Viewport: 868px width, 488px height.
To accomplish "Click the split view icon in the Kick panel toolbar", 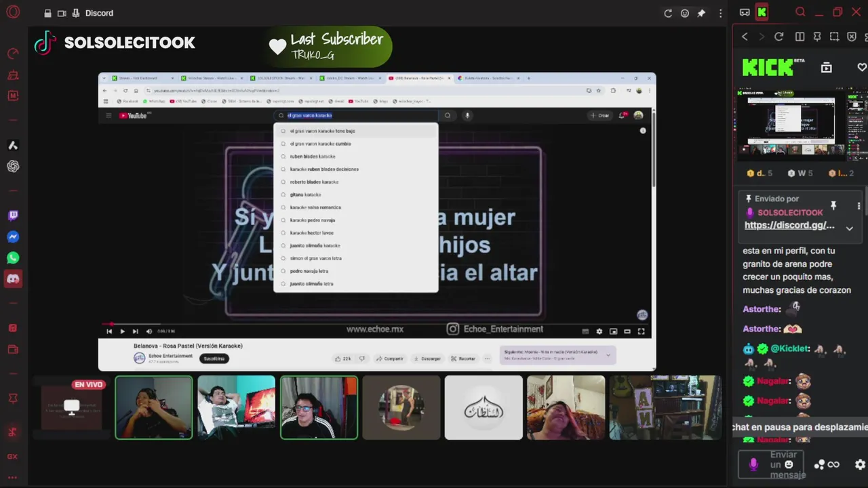I will point(800,37).
